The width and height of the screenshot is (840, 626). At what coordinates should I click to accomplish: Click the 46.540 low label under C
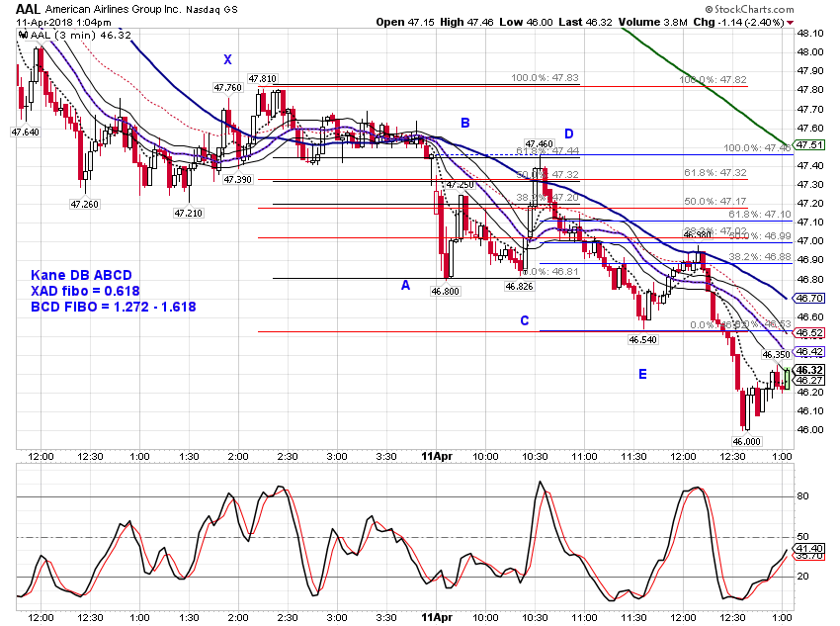pyautogui.click(x=643, y=340)
